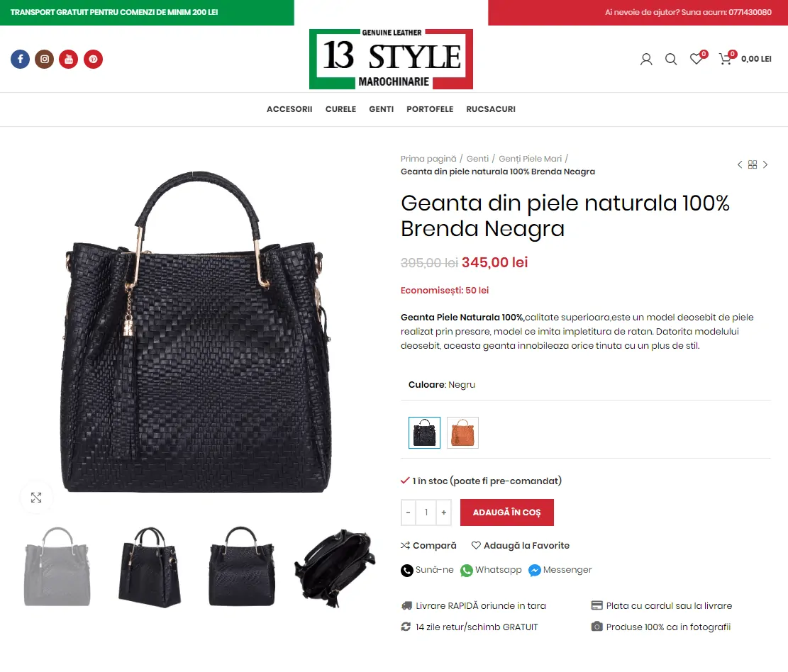Open the GENTI menu item

coord(382,109)
